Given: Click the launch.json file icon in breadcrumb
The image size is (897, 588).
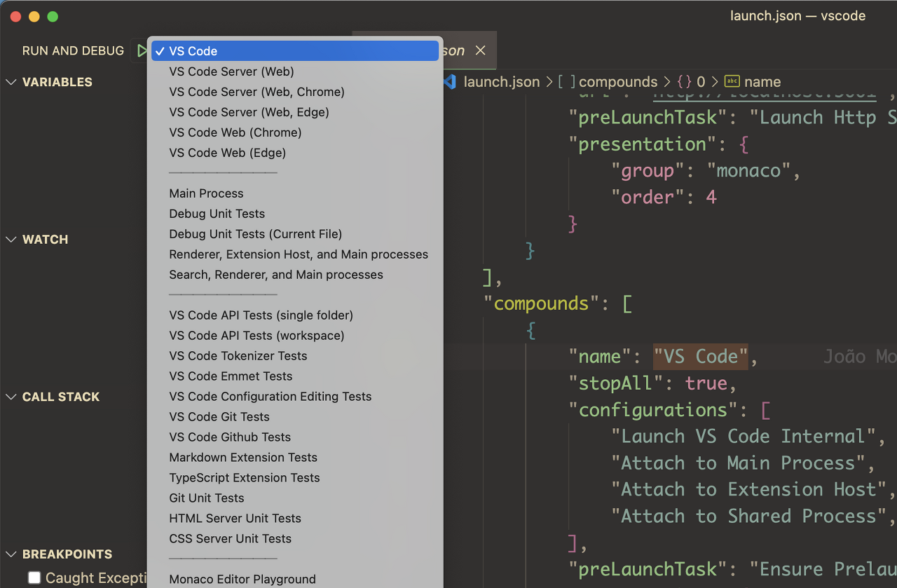Looking at the screenshot, I should click(x=449, y=81).
